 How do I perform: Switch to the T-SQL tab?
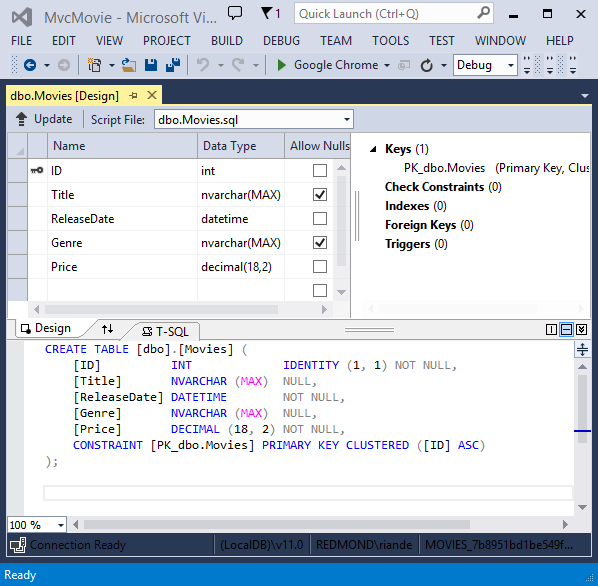click(166, 331)
